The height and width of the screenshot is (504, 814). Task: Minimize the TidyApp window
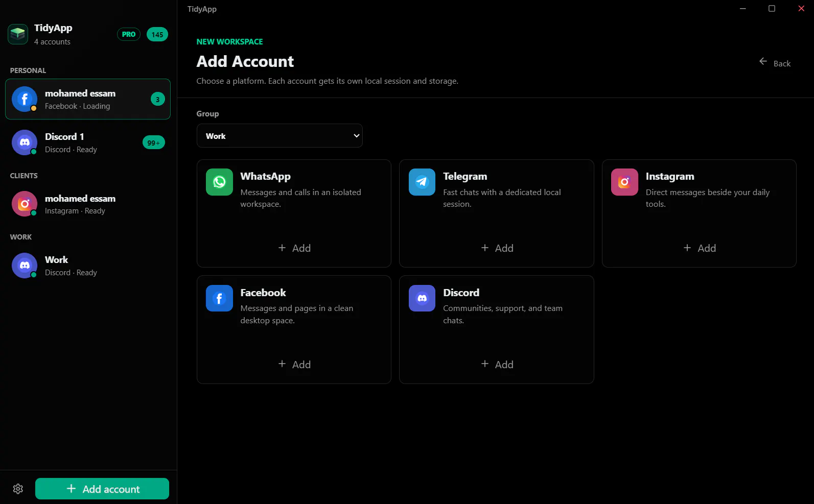[743, 9]
